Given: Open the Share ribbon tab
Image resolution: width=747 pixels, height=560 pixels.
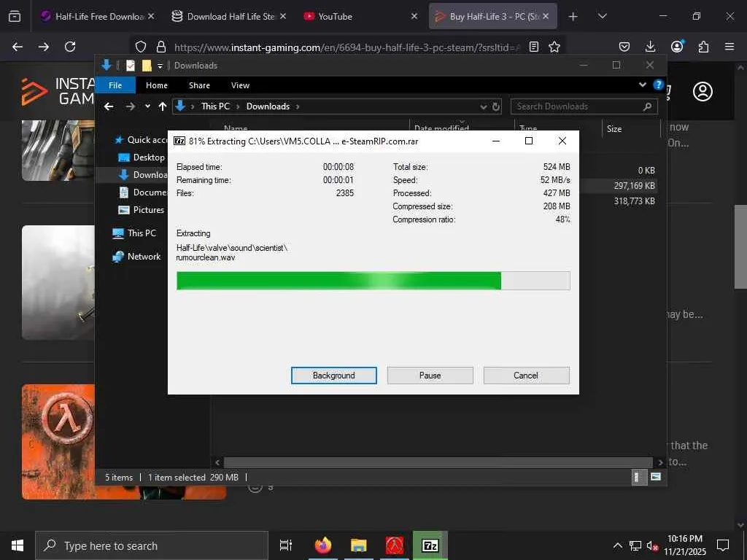Looking at the screenshot, I should click(x=199, y=85).
